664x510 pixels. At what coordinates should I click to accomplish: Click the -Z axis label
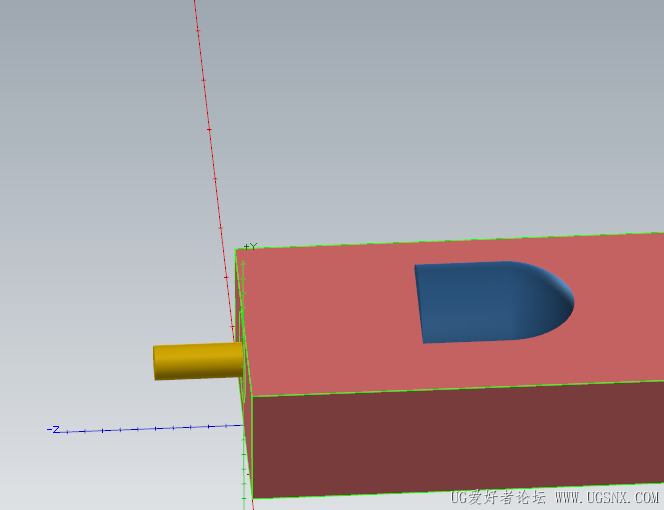coord(53,430)
